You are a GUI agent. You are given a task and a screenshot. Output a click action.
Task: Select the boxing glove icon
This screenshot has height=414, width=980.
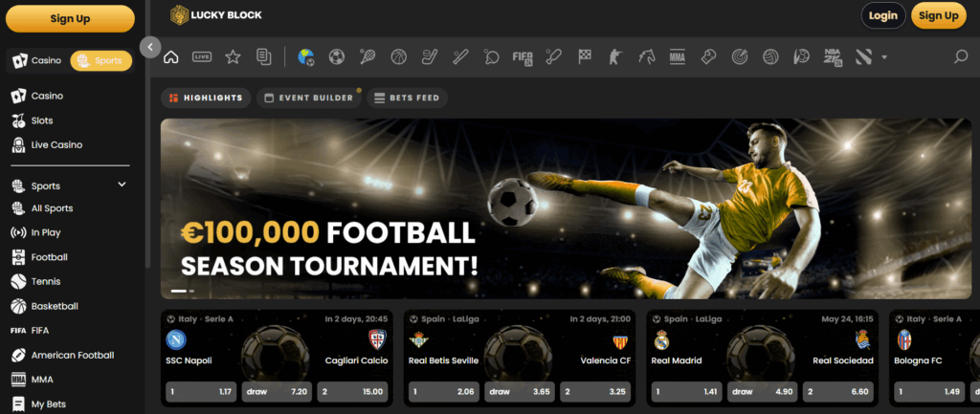(708, 56)
